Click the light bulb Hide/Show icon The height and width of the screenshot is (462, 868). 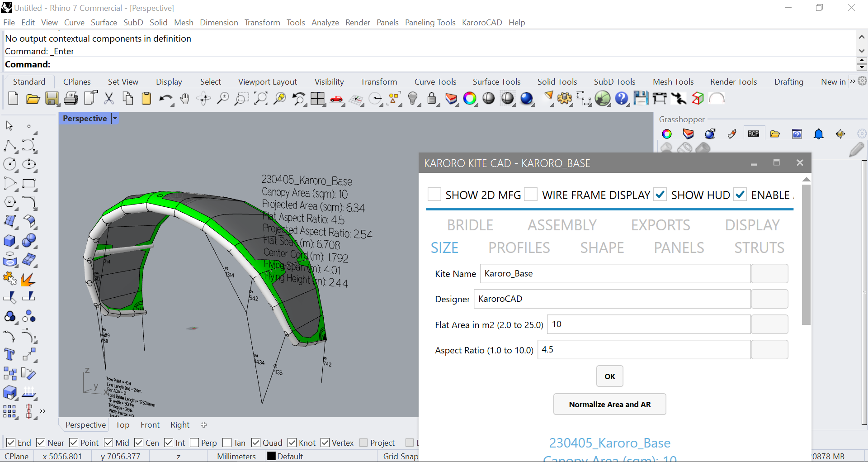412,98
